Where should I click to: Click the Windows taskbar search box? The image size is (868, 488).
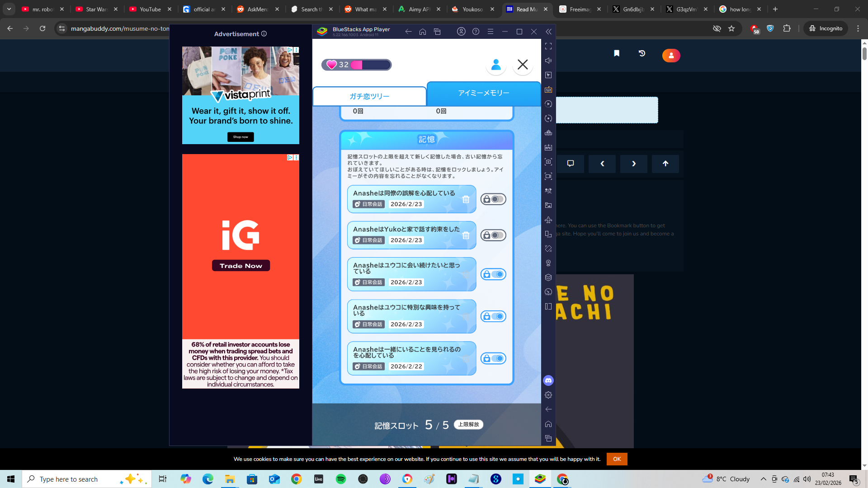point(87,479)
